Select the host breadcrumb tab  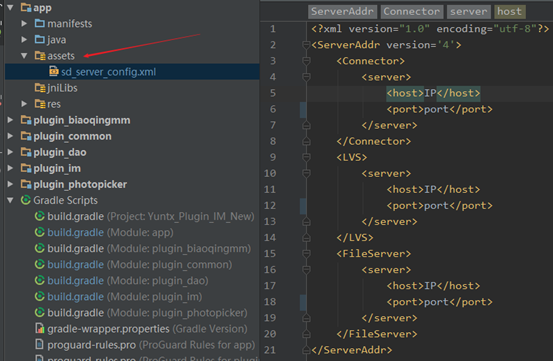pos(510,12)
